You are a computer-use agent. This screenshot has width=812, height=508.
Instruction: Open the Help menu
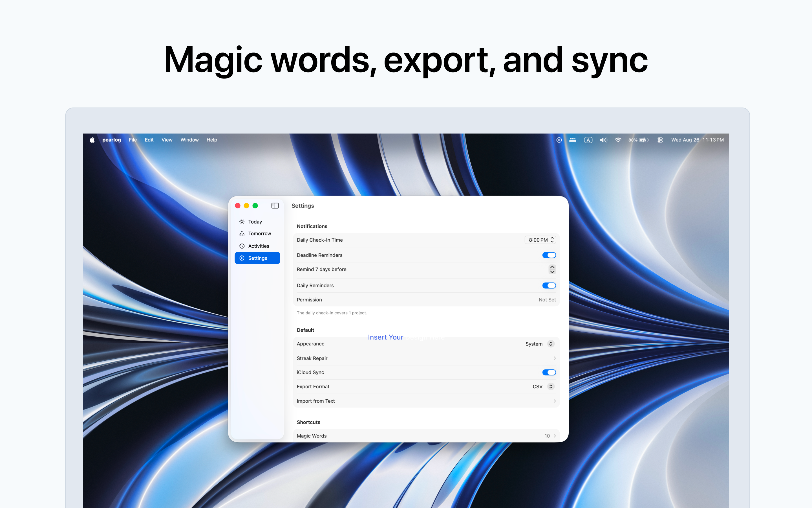click(212, 140)
